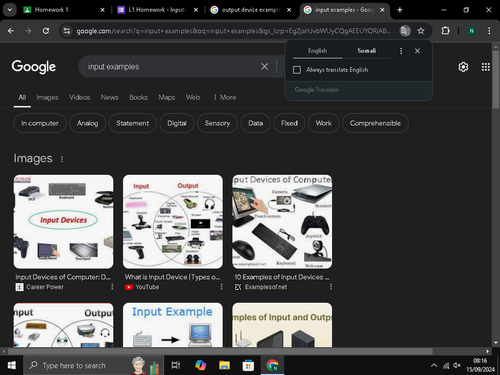
Task: Open What is Input Device YouTube link
Action: (172, 277)
